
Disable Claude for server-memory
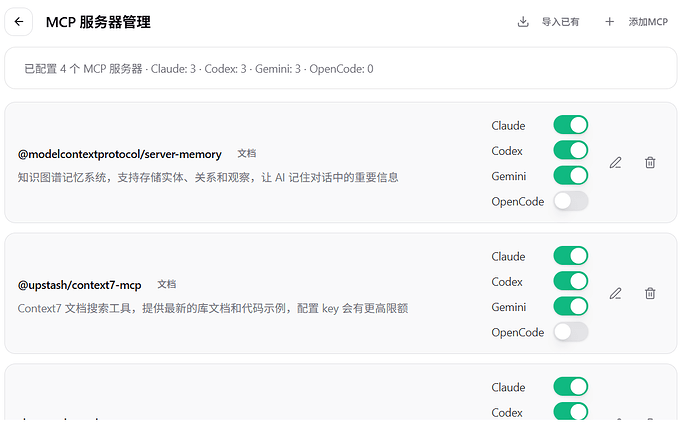[x=571, y=125]
